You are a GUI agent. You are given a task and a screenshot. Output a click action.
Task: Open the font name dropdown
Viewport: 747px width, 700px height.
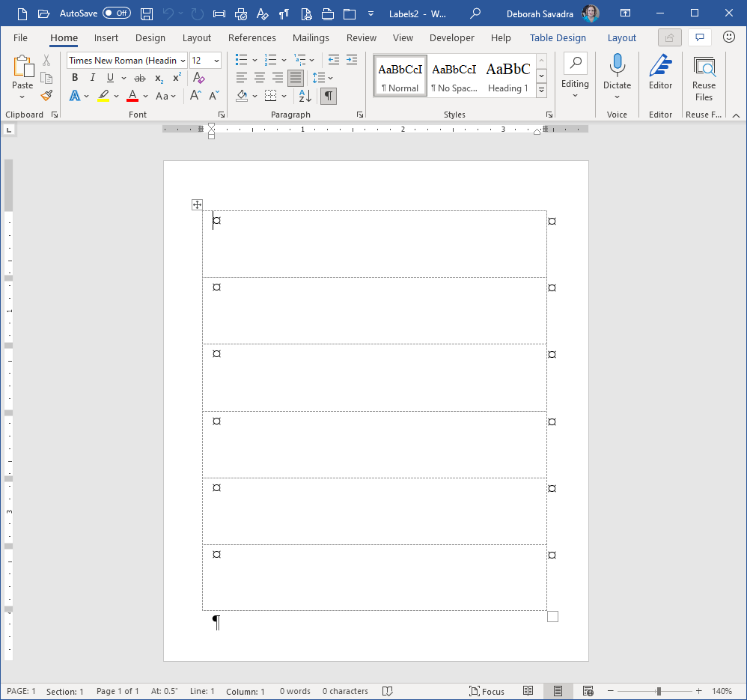point(183,61)
